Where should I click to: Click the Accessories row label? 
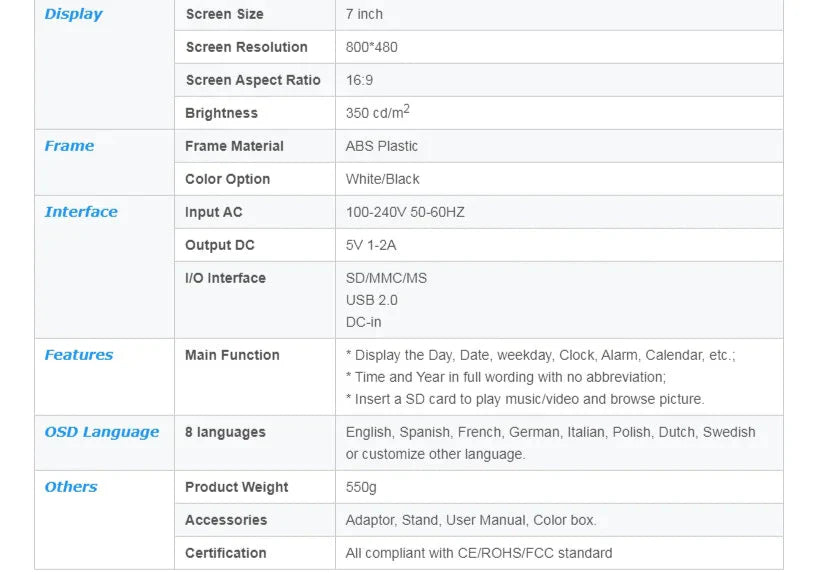(x=226, y=520)
